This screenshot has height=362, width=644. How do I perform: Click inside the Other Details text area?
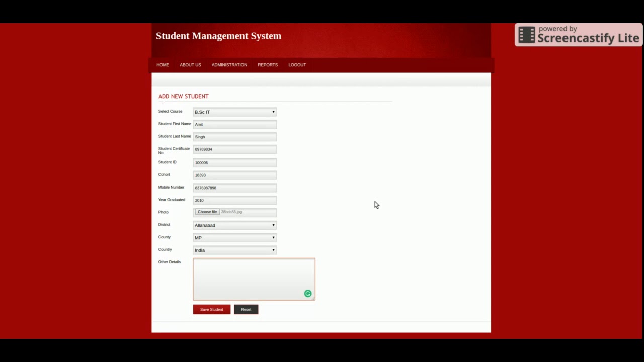point(254,280)
